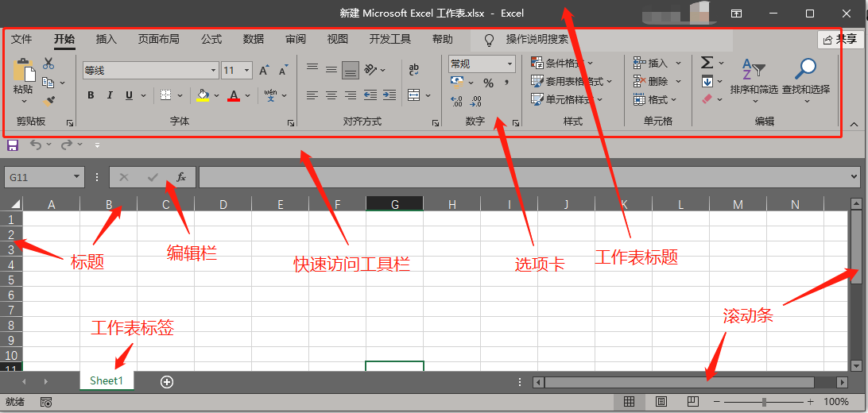868x413 pixels.
Task: Click Save icon in Quick Access Toolbar
Action: tap(12, 145)
